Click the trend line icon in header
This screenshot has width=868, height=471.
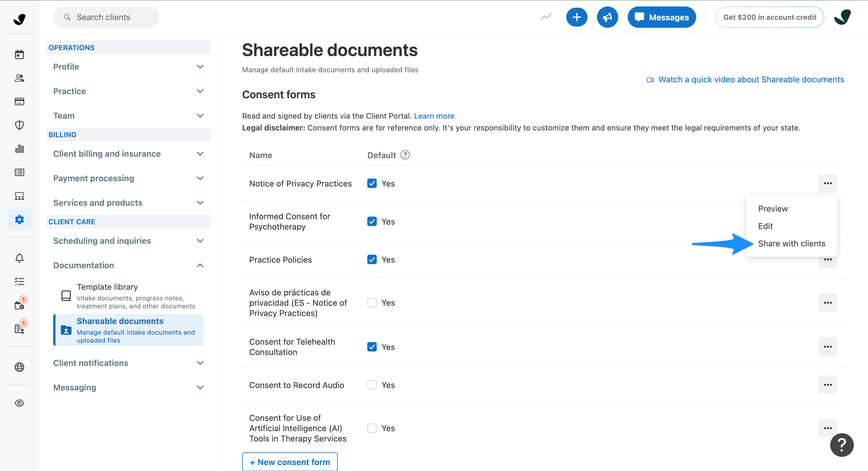click(x=546, y=17)
